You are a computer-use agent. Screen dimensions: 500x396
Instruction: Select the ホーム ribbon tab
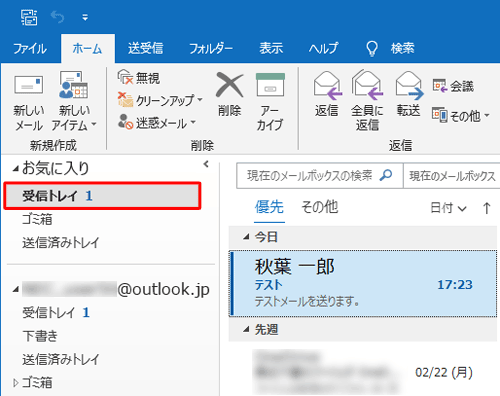click(88, 49)
